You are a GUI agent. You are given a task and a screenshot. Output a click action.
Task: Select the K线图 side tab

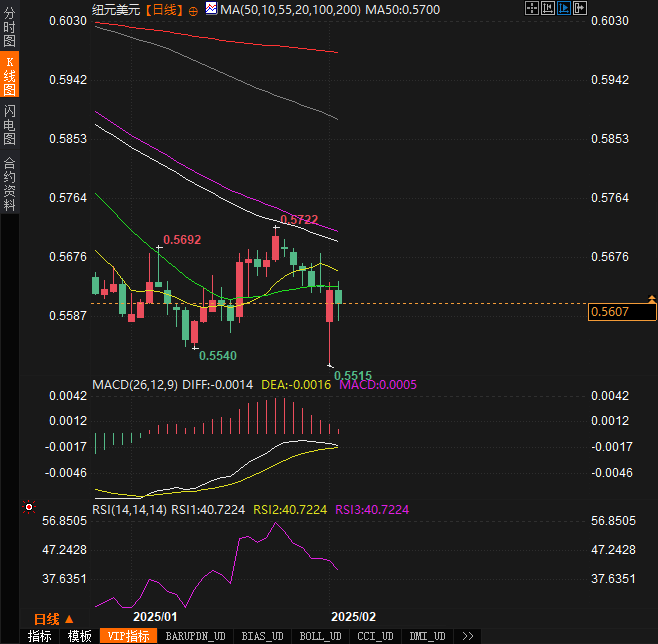[x=9, y=75]
